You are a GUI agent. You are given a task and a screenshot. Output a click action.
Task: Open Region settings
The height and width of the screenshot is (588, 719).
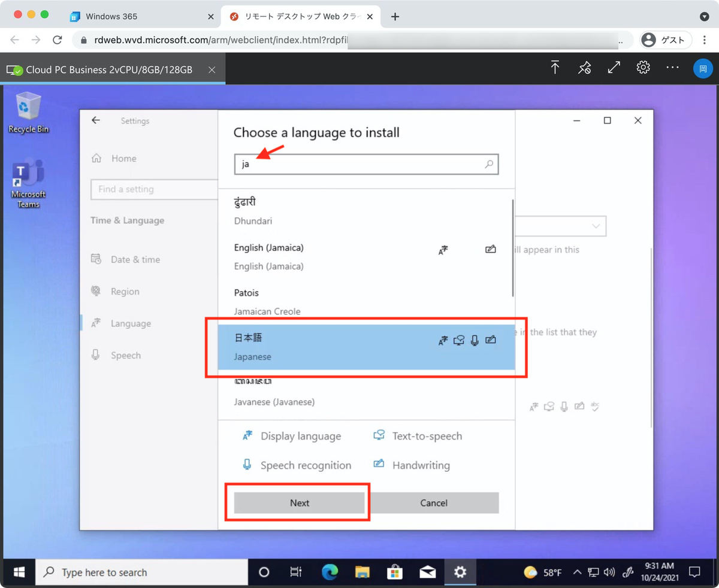click(115, 292)
